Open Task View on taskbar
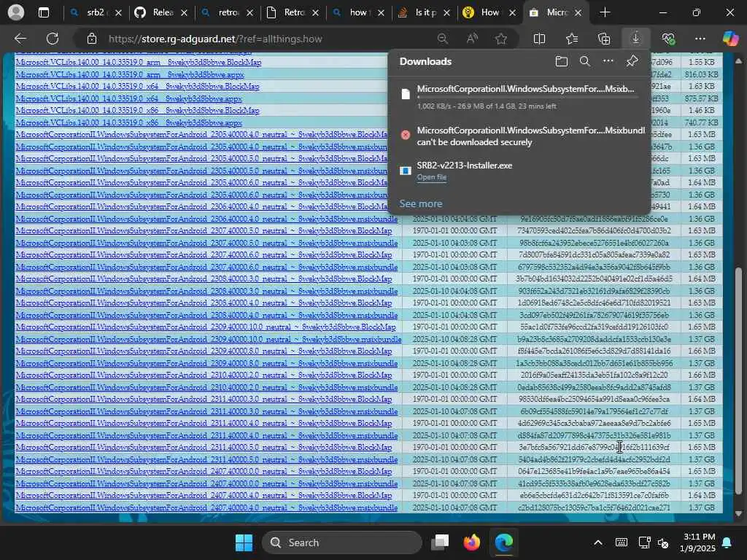The image size is (747, 560). [x=440, y=542]
